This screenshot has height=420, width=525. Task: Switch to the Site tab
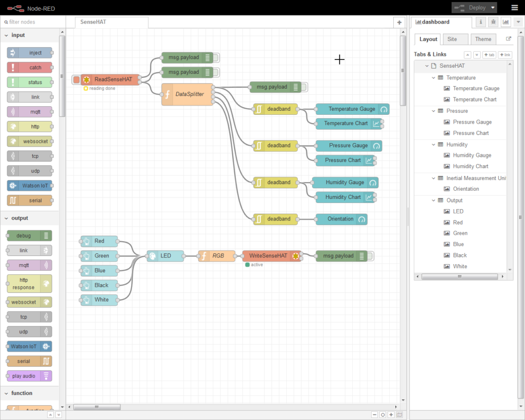(452, 39)
